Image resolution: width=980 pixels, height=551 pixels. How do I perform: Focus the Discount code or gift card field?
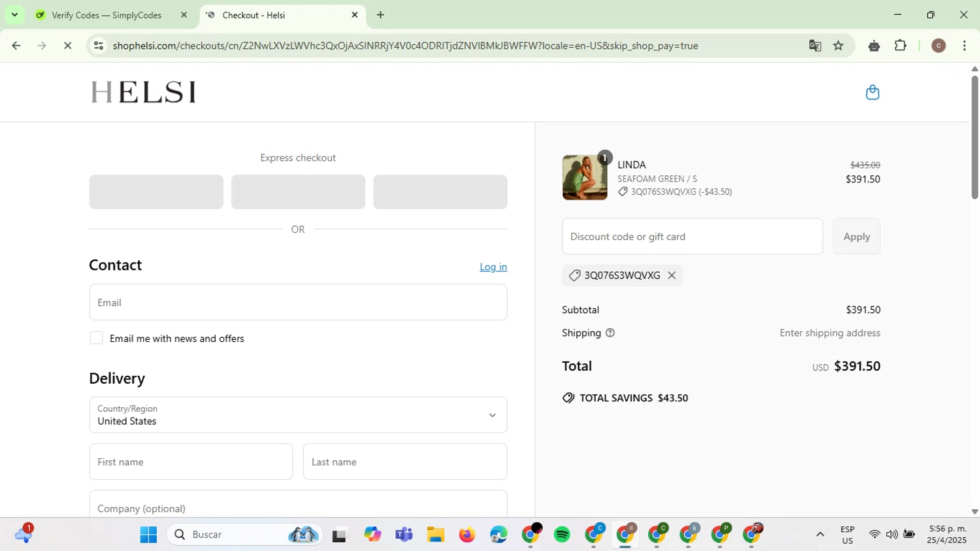tap(692, 237)
